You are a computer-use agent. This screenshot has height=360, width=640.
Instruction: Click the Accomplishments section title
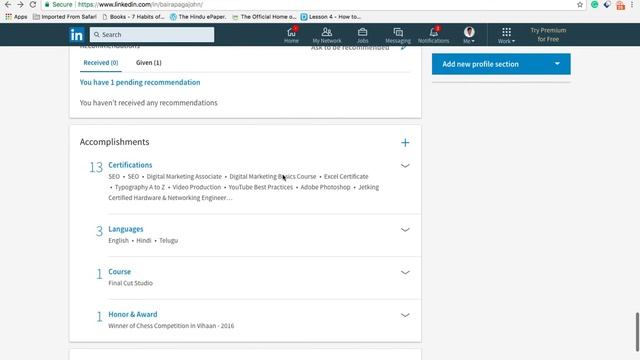[114, 142]
